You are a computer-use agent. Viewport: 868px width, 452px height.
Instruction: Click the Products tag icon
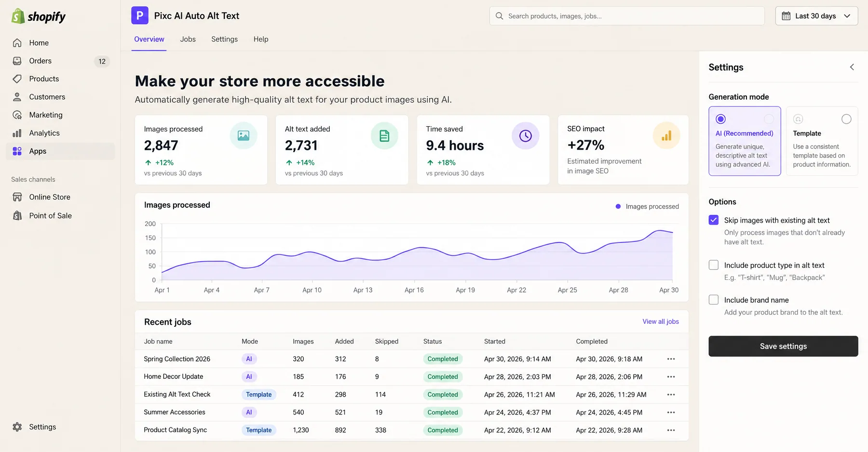pyautogui.click(x=17, y=79)
